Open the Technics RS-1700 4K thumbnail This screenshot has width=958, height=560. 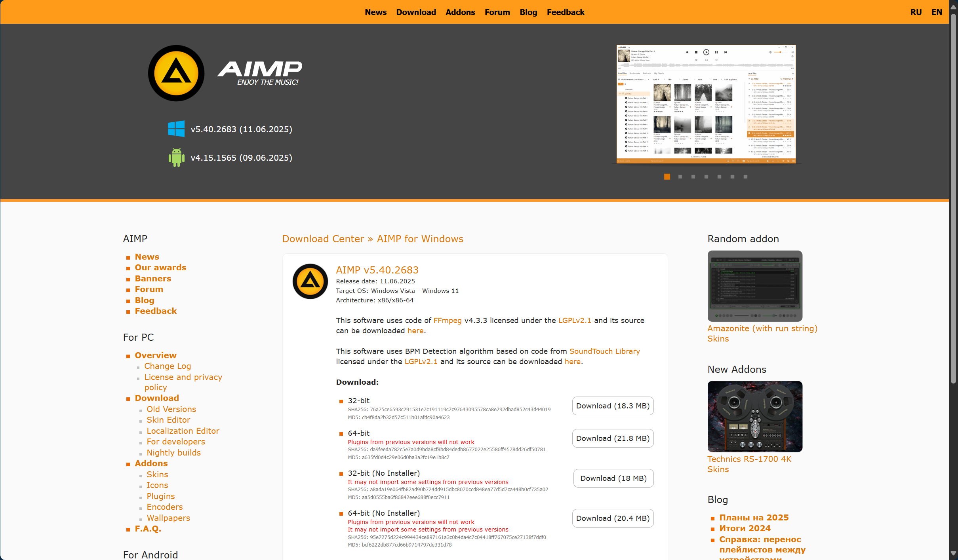755,416
